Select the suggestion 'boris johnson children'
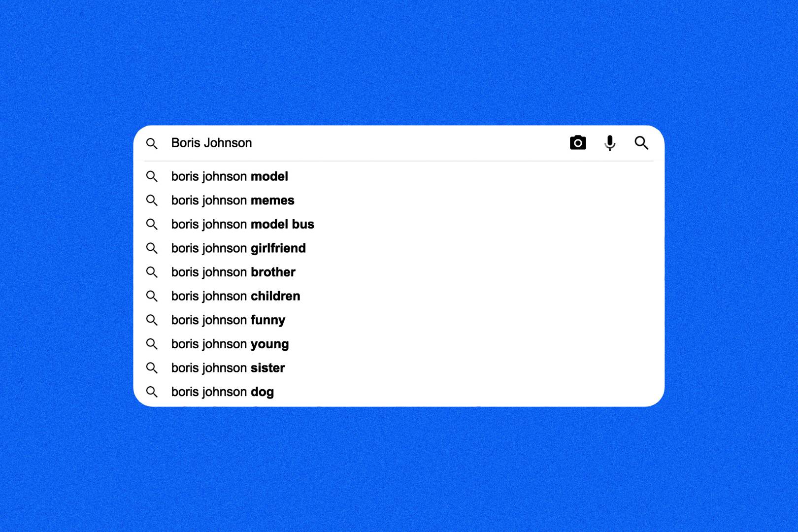The width and height of the screenshot is (798, 532). (235, 296)
